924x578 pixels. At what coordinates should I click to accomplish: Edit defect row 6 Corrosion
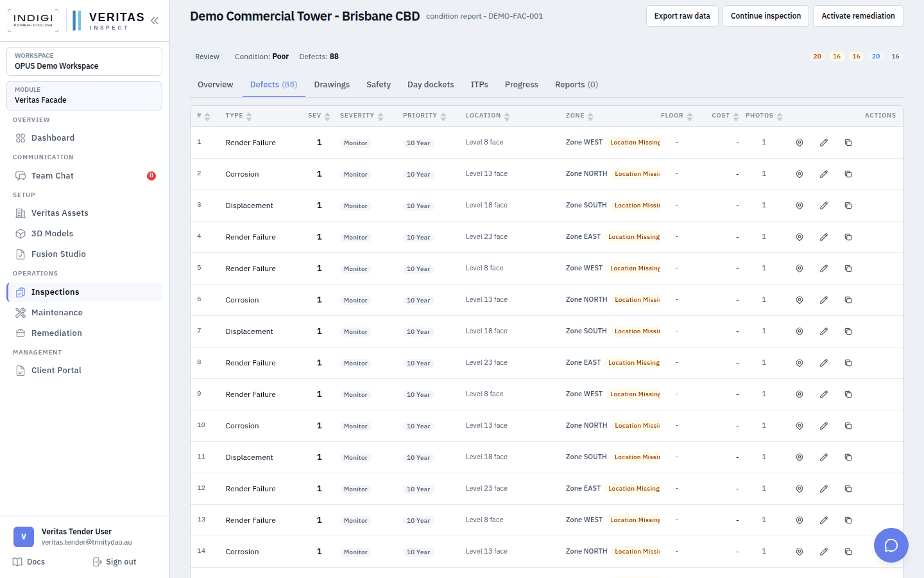[x=824, y=300]
